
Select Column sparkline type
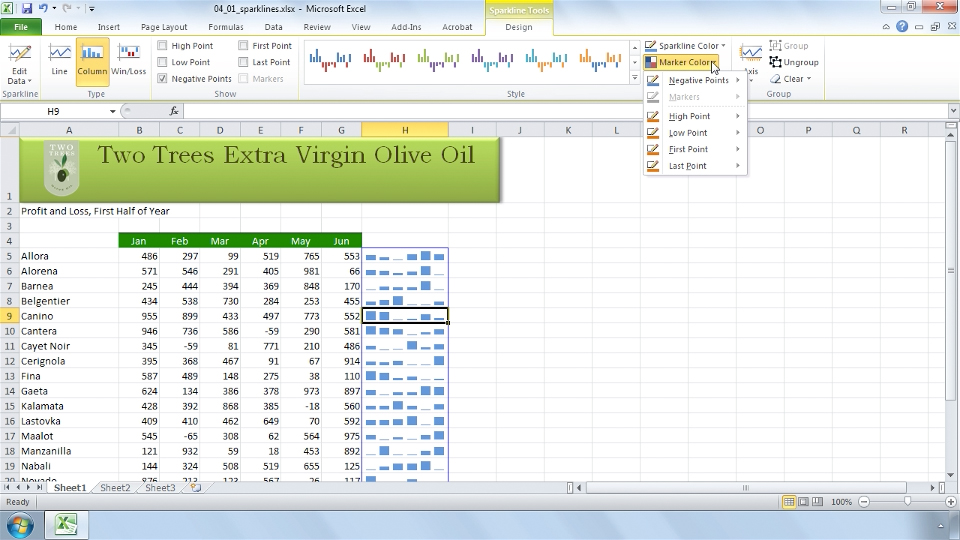(92, 61)
